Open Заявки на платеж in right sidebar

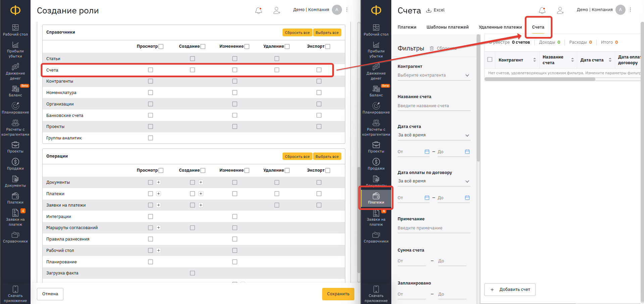(x=376, y=217)
